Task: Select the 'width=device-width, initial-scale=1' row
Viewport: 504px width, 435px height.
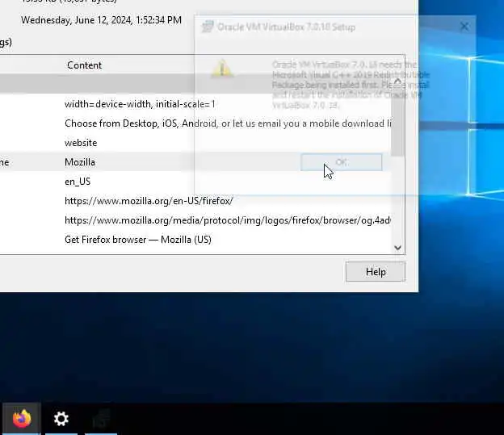Action: [195, 104]
